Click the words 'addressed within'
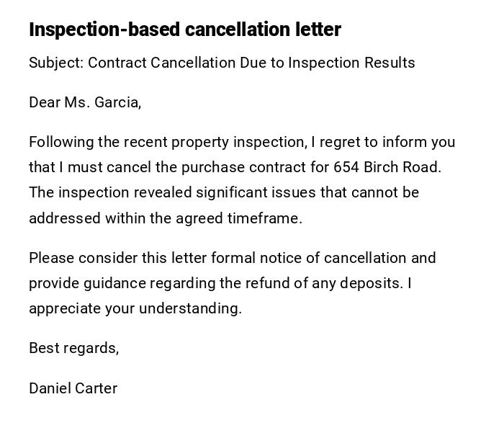504x433 pixels. point(78,218)
